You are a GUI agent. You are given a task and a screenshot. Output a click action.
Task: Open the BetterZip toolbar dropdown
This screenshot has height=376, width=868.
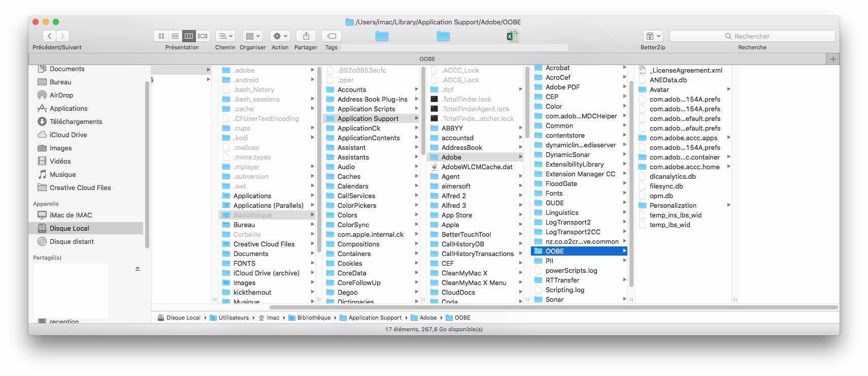point(653,36)
